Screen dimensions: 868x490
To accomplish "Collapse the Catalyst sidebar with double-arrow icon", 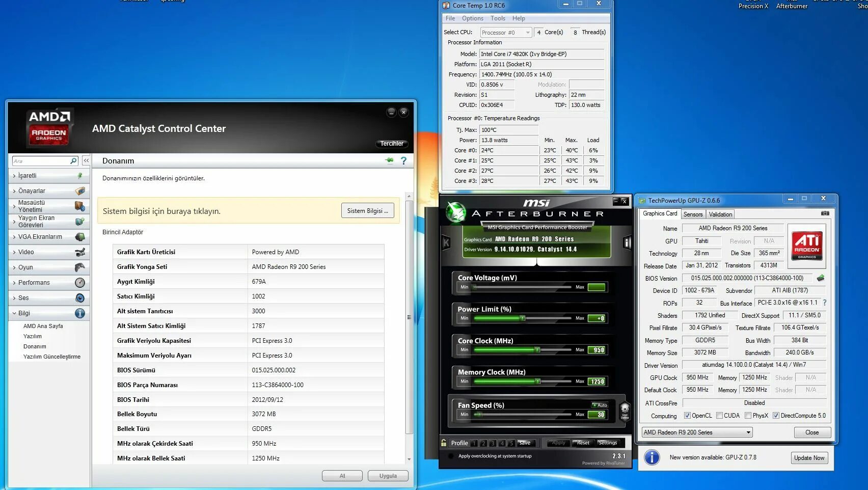I will [86, 160].
